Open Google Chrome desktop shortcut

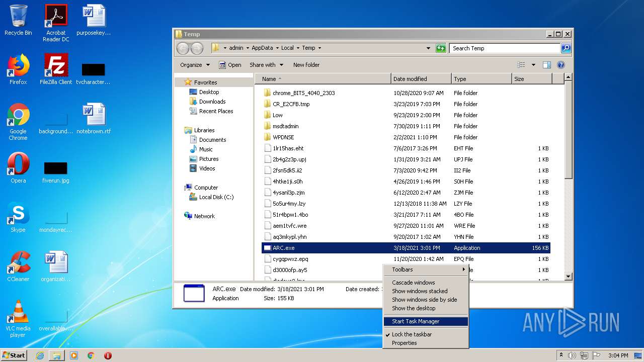18,122
